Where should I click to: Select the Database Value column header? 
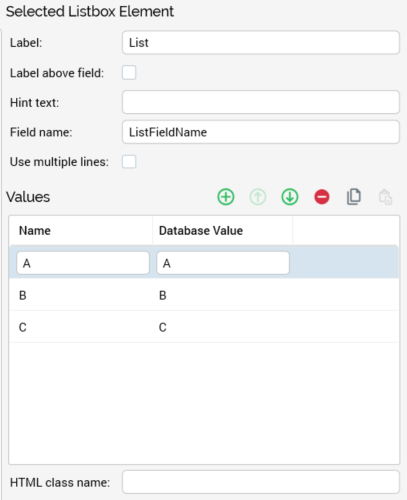tap(222, 231)
